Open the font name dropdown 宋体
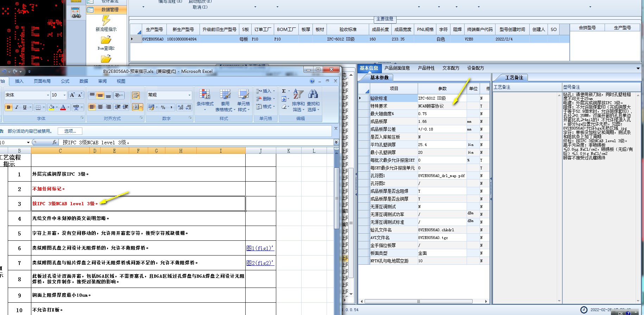644x315 pixels. (48, 95)
